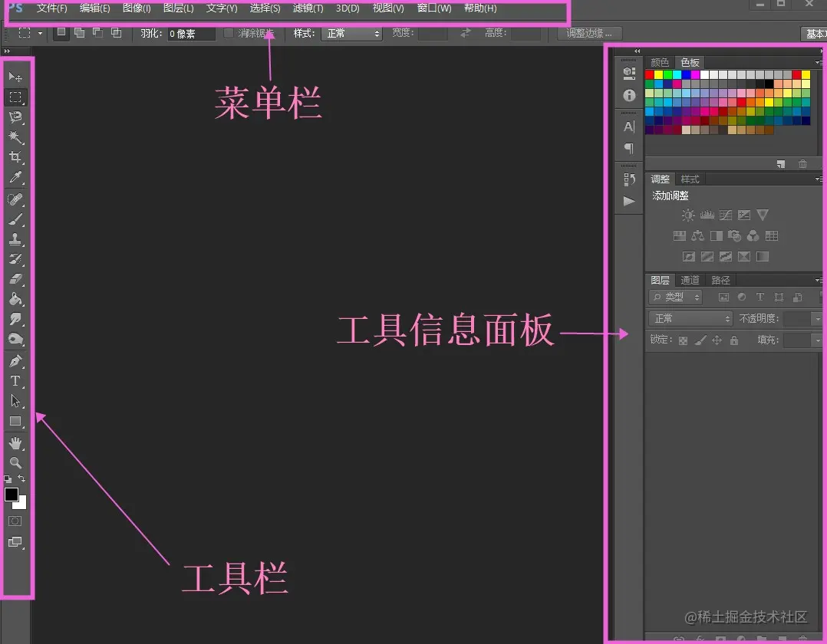Open the 图像(I) menu

137,8
